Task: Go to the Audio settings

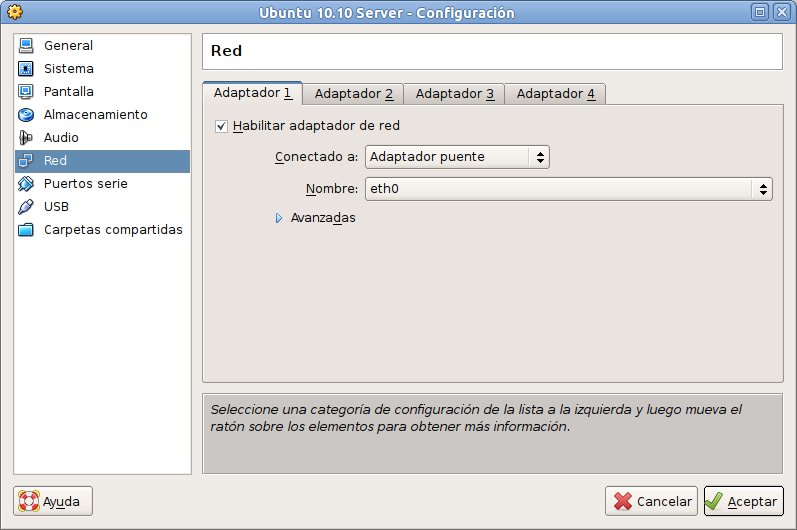Action: (102, 138)
